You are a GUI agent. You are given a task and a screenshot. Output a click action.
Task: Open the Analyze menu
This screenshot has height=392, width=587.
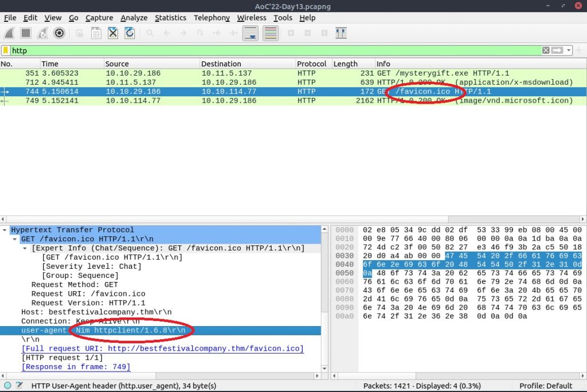click(x=134, y=18)
